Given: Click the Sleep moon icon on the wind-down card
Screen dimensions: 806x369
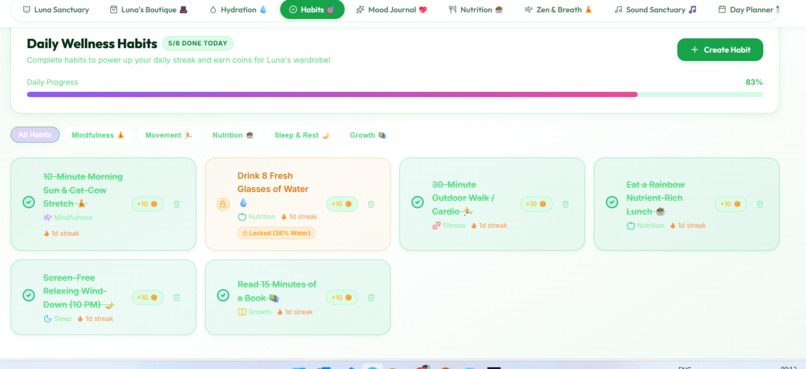Looking at the screenshot, I should point(48,319).
